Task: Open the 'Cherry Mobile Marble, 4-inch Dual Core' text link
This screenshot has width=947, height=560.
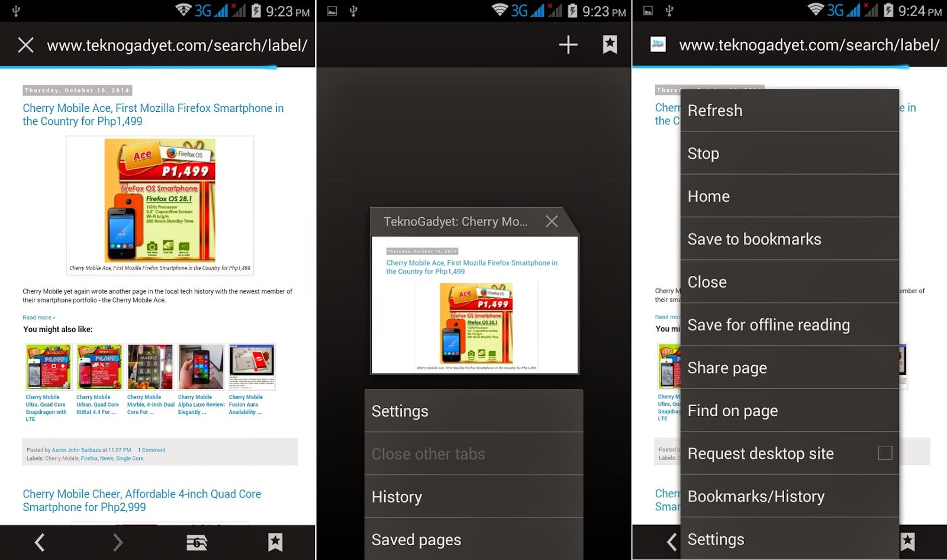Action: pos(151,404)
